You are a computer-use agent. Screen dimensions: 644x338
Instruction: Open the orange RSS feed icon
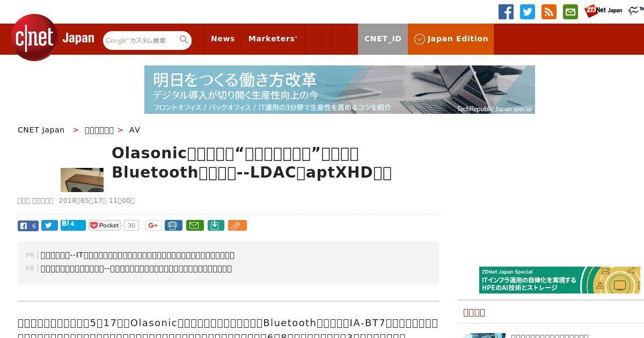coord(549,12)
